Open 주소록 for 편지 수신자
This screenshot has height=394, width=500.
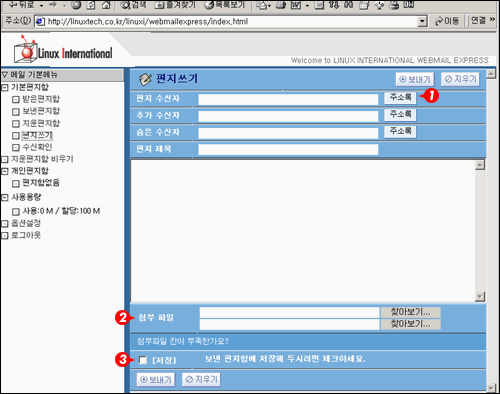click(400, 97)
